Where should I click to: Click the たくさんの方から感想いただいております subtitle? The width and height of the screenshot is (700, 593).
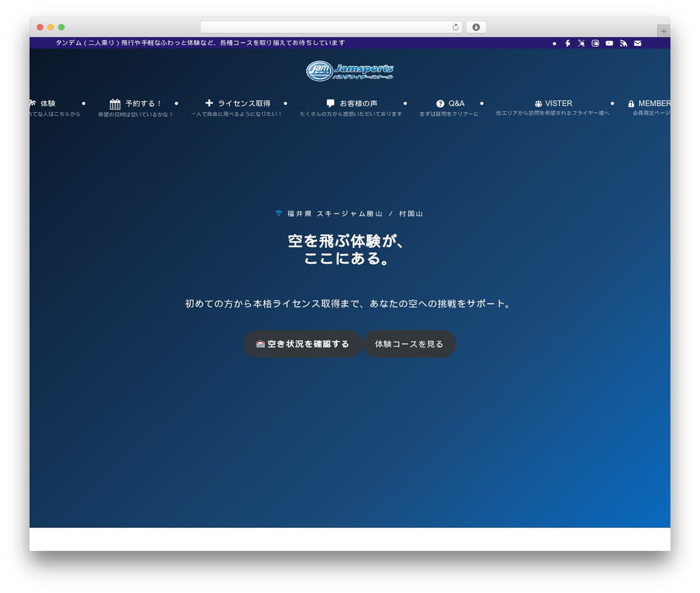point(351,114)
